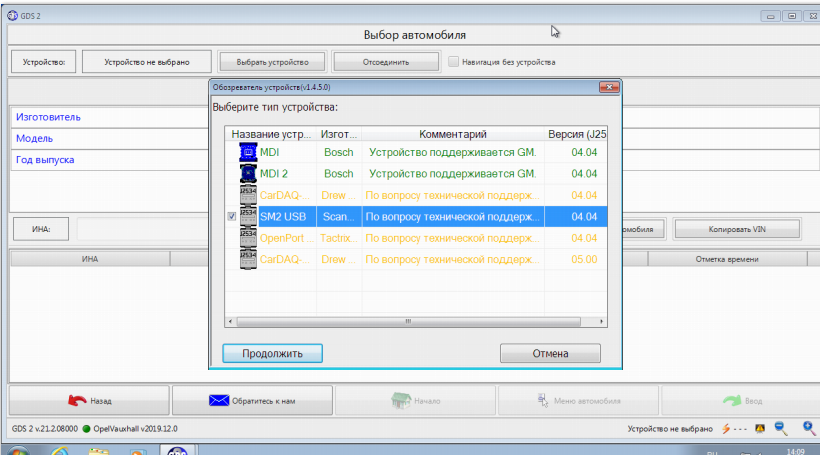This screenshot has height=460, width=820.
Task: Click the scrollbar left arrow in device list
Action: (231, 321)
